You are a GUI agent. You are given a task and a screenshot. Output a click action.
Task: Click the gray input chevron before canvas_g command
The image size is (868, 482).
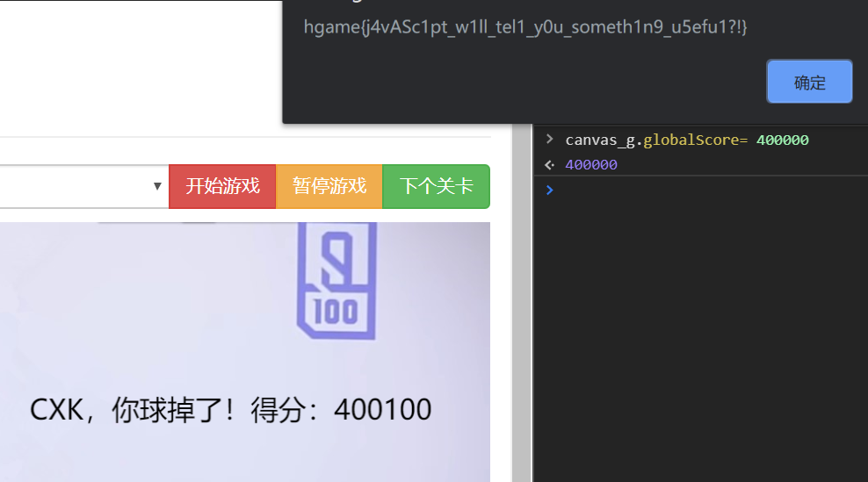point(550,140)
